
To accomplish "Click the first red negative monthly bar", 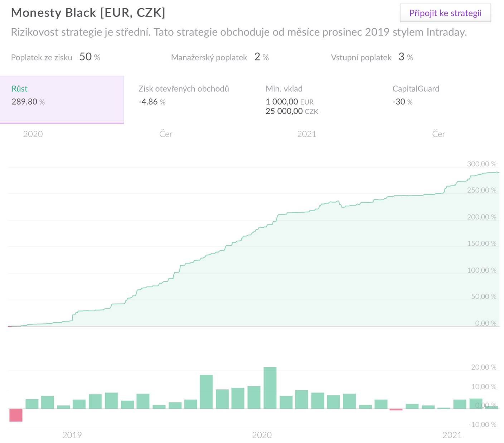I will click(16, 415).
